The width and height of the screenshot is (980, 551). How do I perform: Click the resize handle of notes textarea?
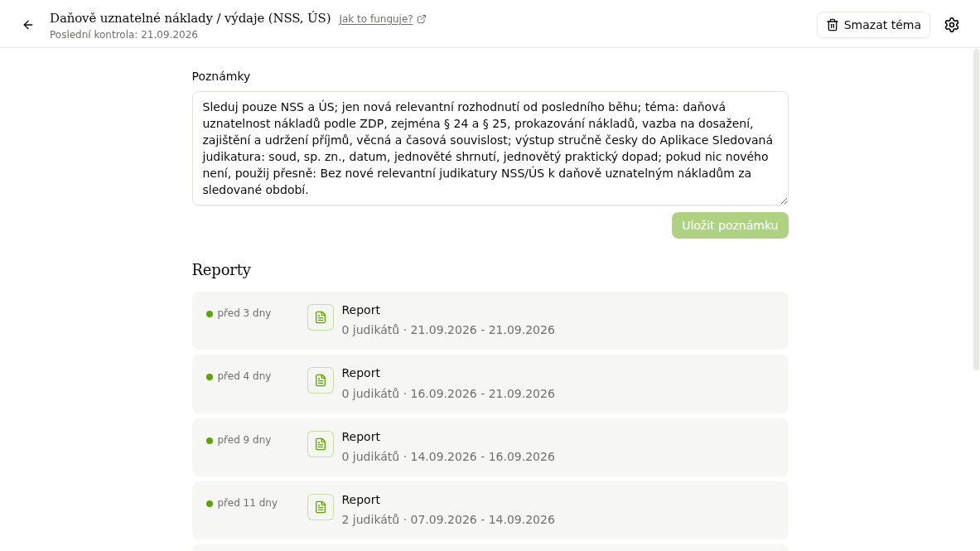(x=784, y=201)
